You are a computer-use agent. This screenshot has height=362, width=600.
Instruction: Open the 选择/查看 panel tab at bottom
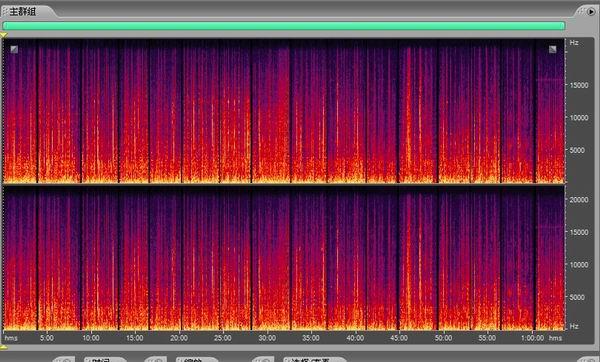310,360
